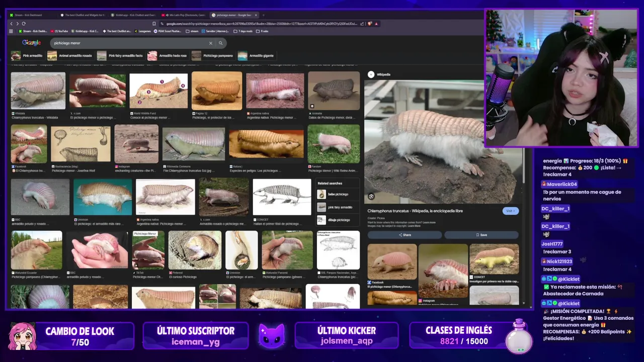Expand the stream bookmarks folder
644x362 pixels.
click(x=192, y=31)
